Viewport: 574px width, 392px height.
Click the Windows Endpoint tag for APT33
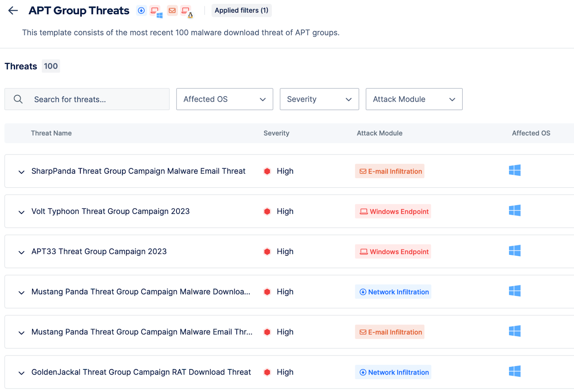[393, 251]
